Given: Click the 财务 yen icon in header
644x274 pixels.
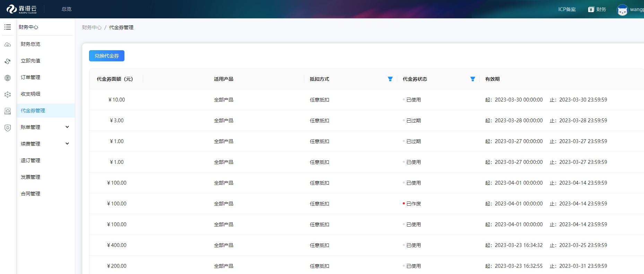Looking at the screenshot, I should 591,9.
